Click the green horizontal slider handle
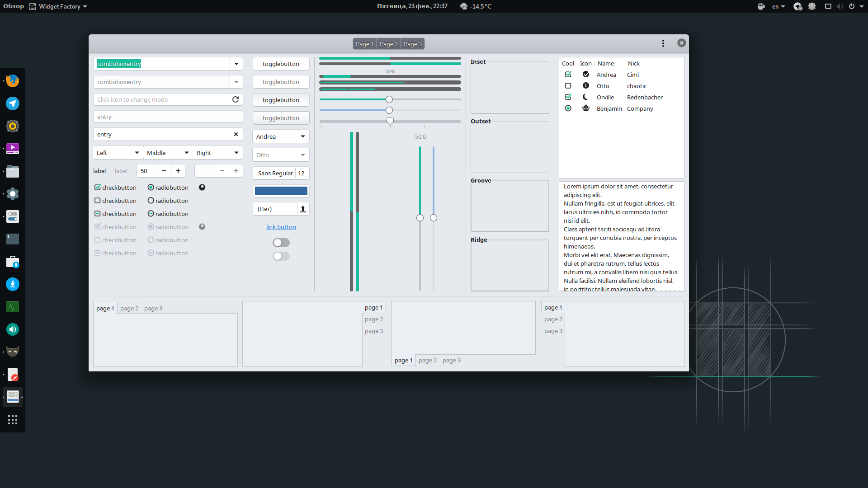This screenshot has height=488, width=868. 389,99
